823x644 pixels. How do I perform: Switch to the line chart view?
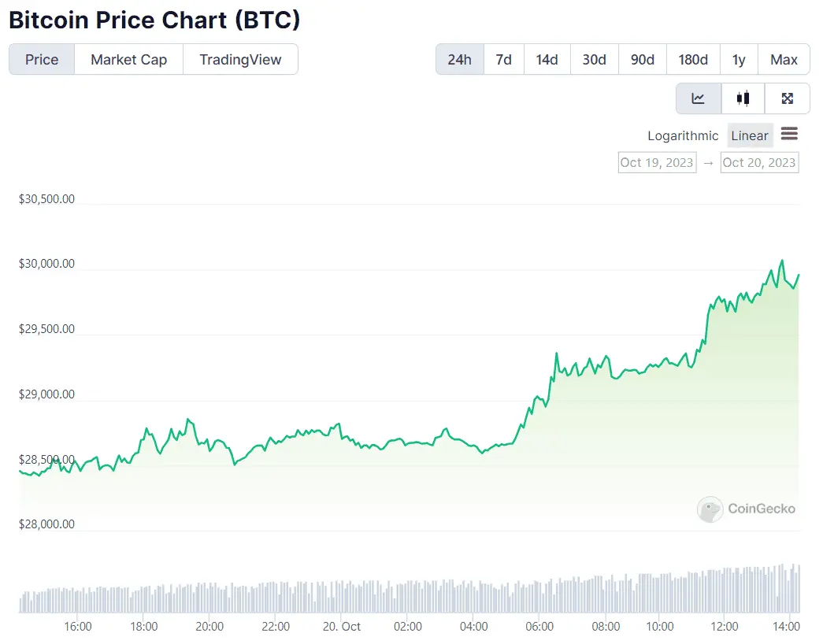pos(698,98)
